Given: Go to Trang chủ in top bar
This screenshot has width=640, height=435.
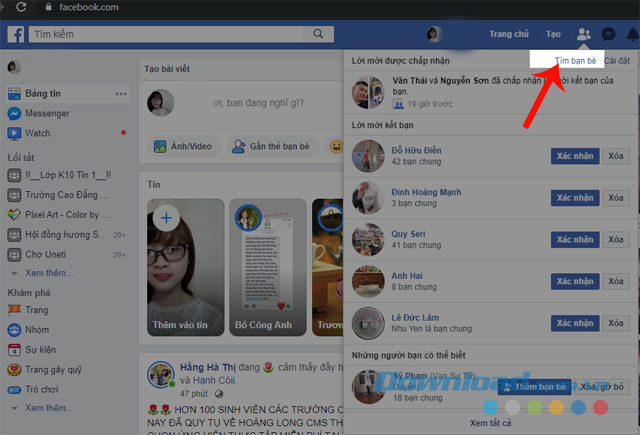Looking at the screenshot, I should (x=509, y=34).
